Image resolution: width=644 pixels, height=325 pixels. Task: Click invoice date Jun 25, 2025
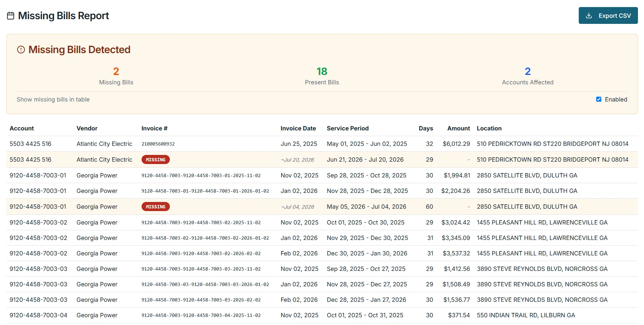click(x=299, y=144)
